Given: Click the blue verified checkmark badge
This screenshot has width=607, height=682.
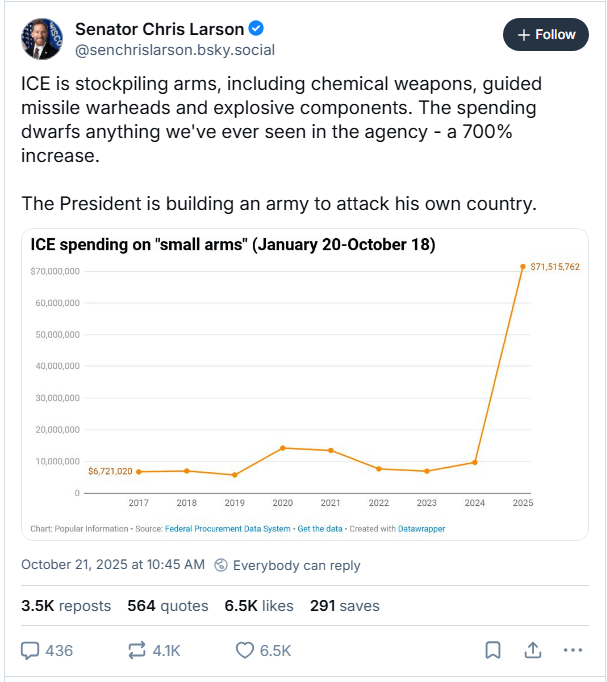Looking at the screenshot, I should [258, 28].
